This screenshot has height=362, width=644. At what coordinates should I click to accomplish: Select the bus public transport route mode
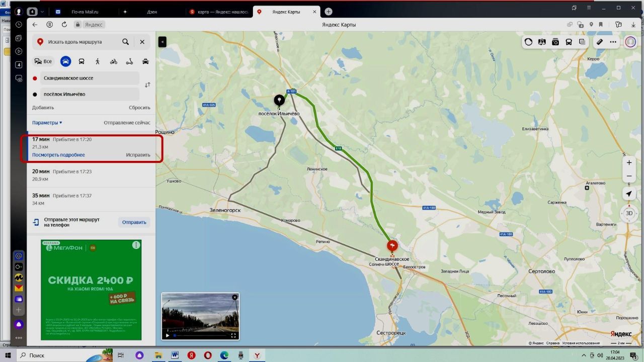pyautogui.click(x=82, y=61)
